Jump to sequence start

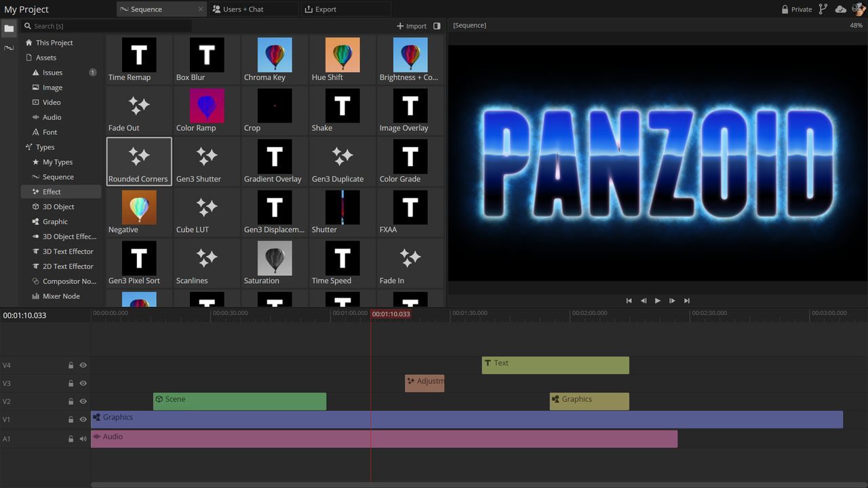tap(629, 301)
